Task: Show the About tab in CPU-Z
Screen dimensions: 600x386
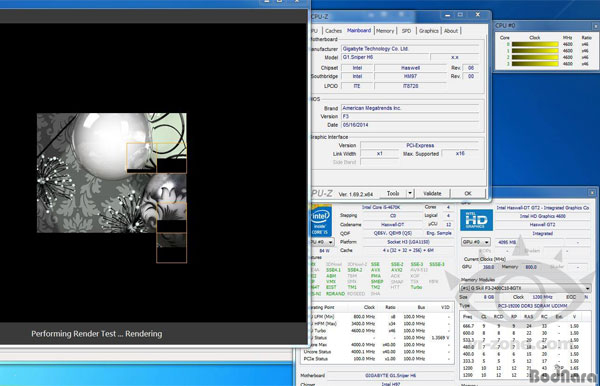Action: [451, 31]
